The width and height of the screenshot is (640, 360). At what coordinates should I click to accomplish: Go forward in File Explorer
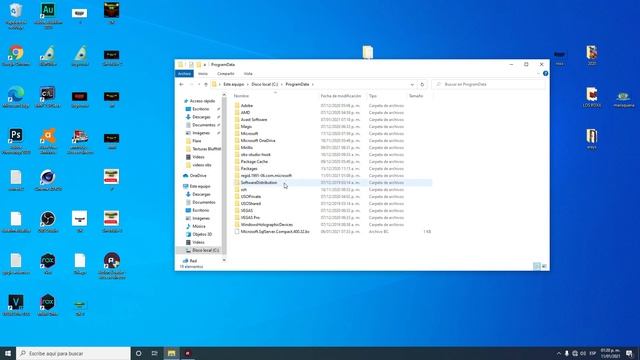pos(191,84)
